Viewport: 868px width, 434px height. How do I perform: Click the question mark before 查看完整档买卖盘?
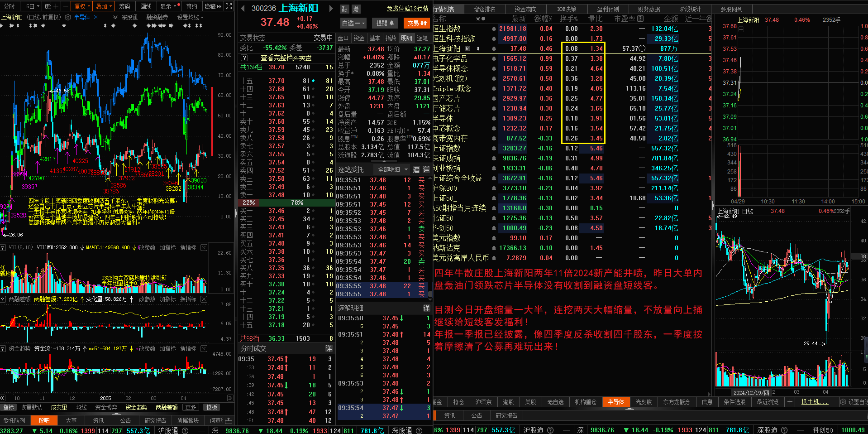pyautogui.click(x=244, y=58)
